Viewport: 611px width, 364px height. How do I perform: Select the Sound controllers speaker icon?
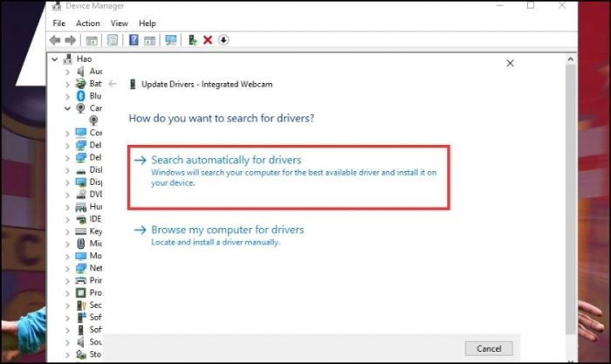[x=80, y=342]
